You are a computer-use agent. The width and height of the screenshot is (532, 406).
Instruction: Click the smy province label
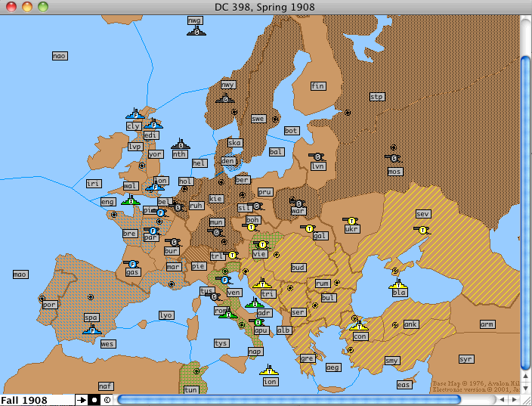(392, 361)
